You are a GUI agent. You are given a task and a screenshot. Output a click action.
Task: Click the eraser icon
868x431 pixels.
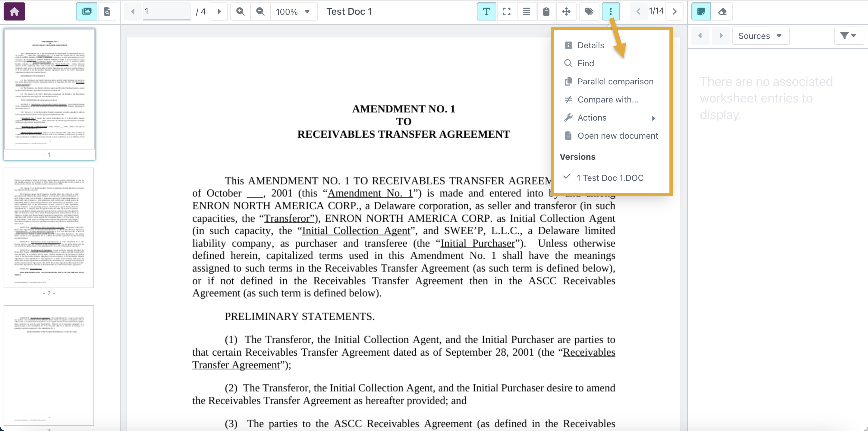pos(722,11)
